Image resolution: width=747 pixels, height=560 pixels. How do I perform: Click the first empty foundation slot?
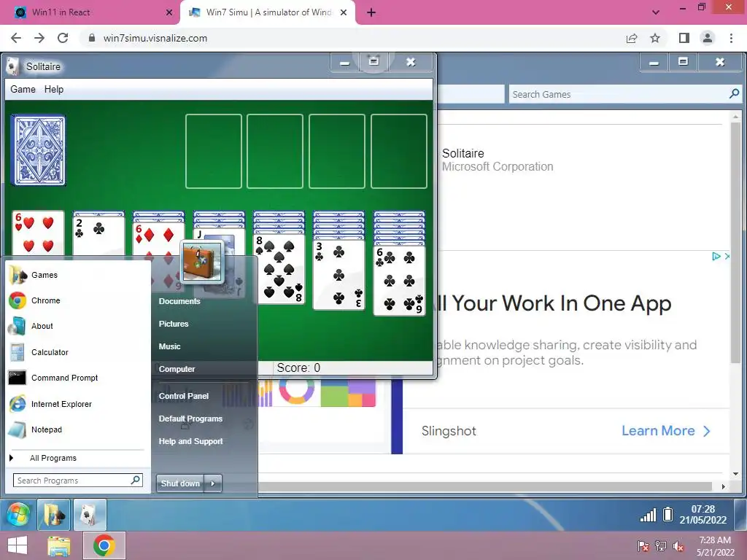[x=214, y=152]
